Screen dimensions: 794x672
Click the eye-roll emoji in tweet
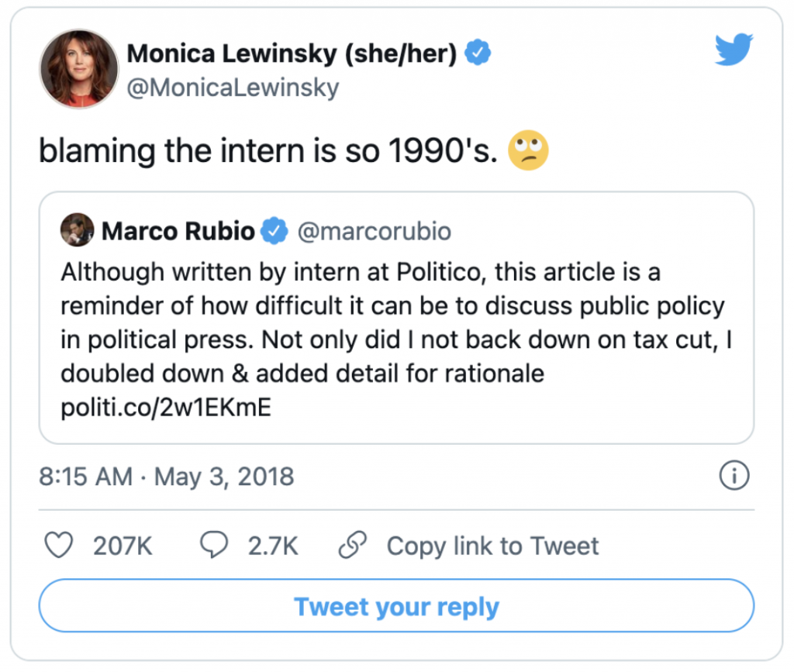click(x=528, y=150)
